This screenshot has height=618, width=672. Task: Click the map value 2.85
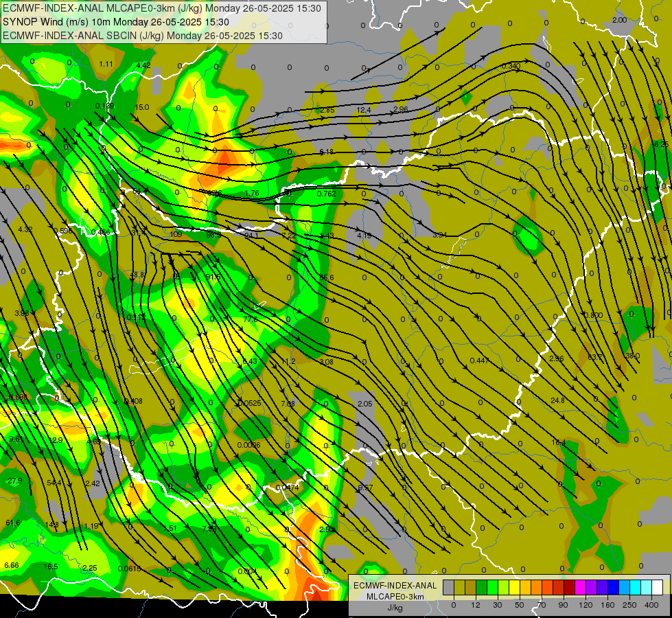[x=327, y=111]
